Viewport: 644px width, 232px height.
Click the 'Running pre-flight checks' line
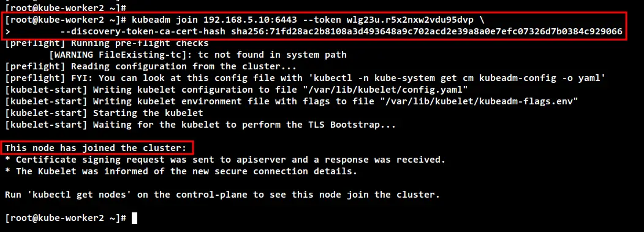[107, 43]
